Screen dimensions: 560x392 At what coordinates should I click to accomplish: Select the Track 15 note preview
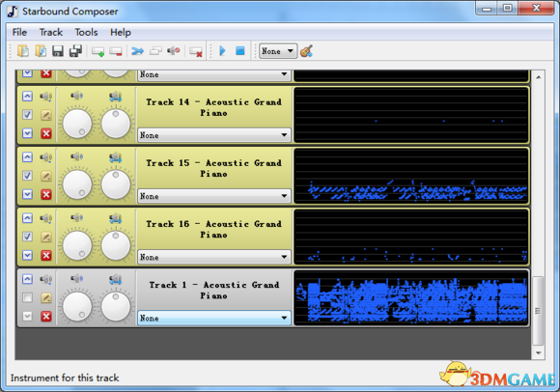[x=410, y=176]
